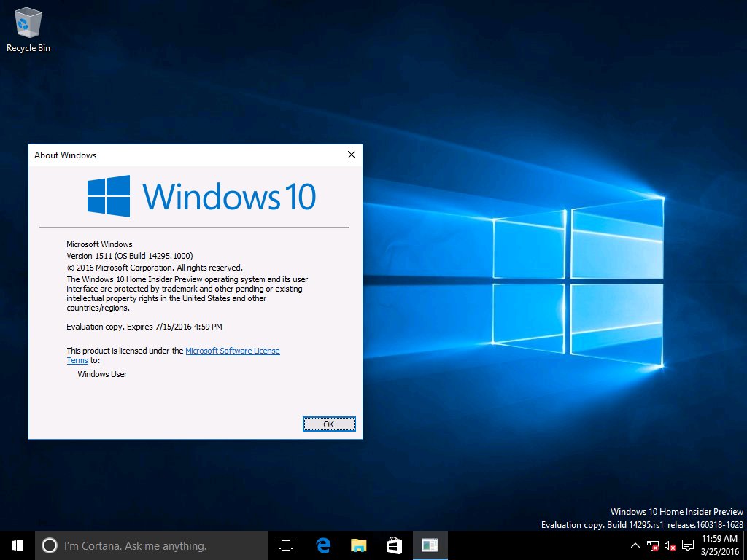Click the Cortana circle icon

tap(50, 545)
